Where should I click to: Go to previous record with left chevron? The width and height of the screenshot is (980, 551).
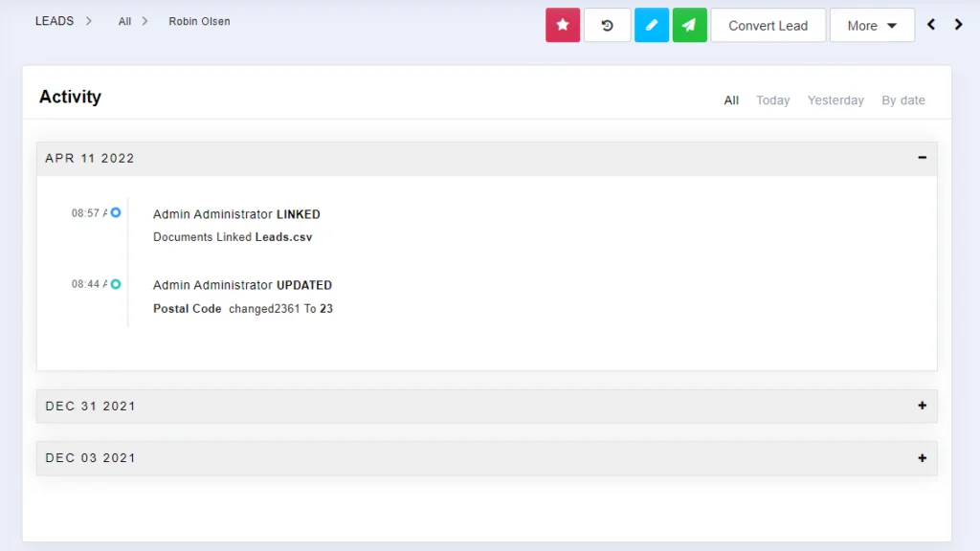tap(931, 24)
